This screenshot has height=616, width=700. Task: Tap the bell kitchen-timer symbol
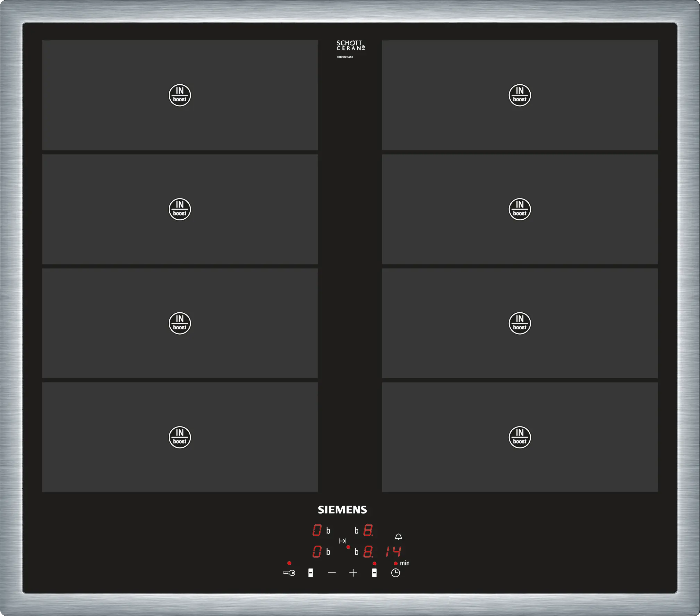click(399, 537)
